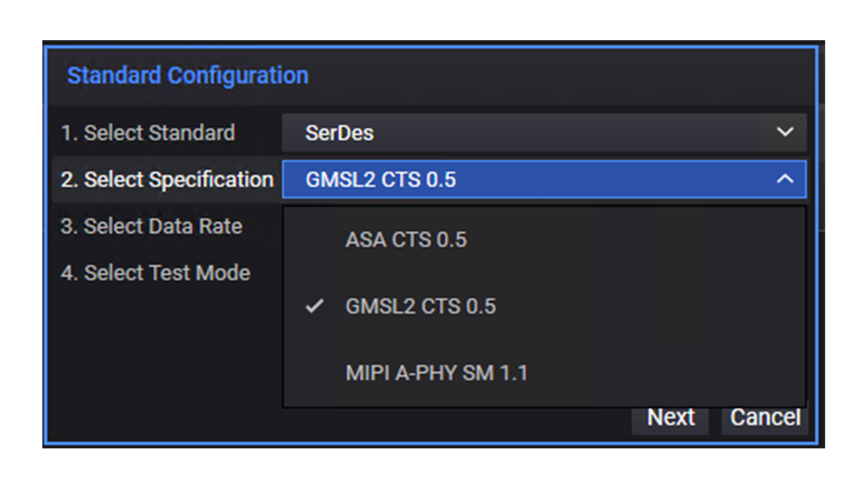
Task: Click the "1. Select Standard" label
Action: 148,133
